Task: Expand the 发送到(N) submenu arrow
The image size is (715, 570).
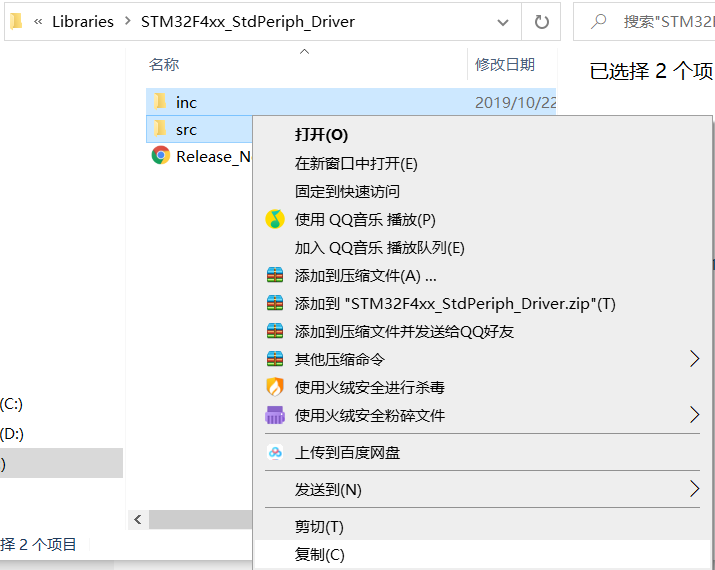Action: [x=694, y=489]
